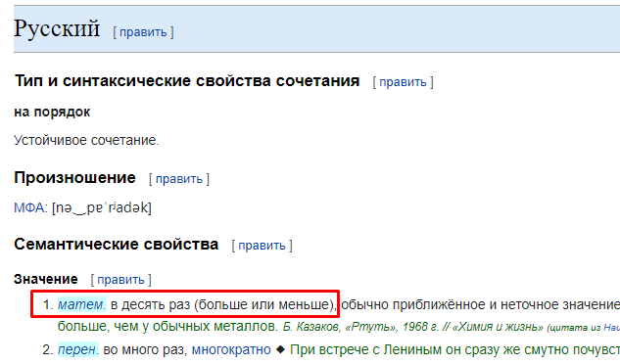Follow the МФА link

(x=28, y=207)
